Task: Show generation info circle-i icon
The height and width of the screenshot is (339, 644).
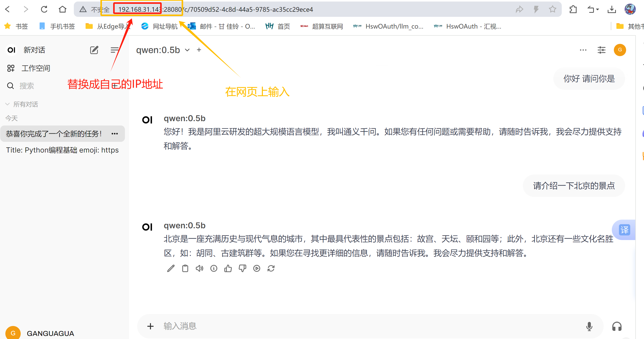Action: [214, 268]
